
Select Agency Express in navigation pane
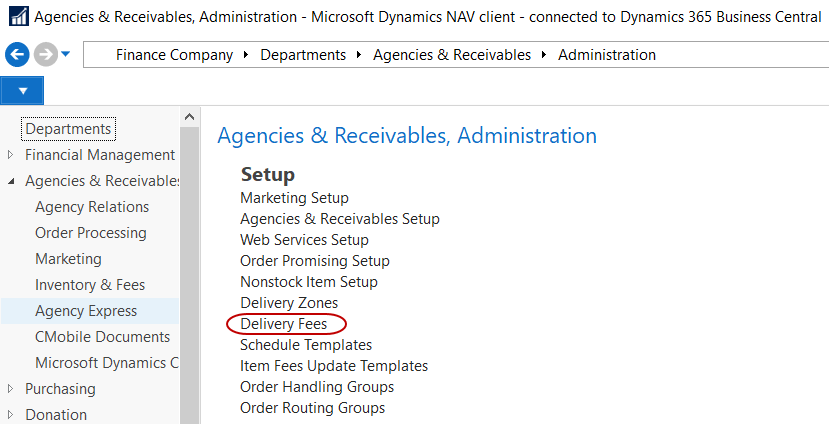click(x=86, y=311)
